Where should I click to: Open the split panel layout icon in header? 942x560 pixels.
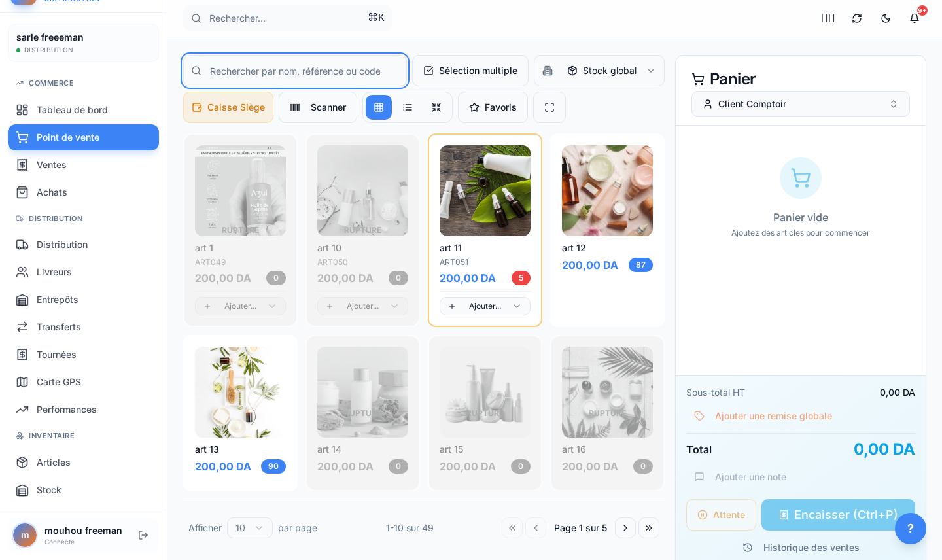point(828,18)
